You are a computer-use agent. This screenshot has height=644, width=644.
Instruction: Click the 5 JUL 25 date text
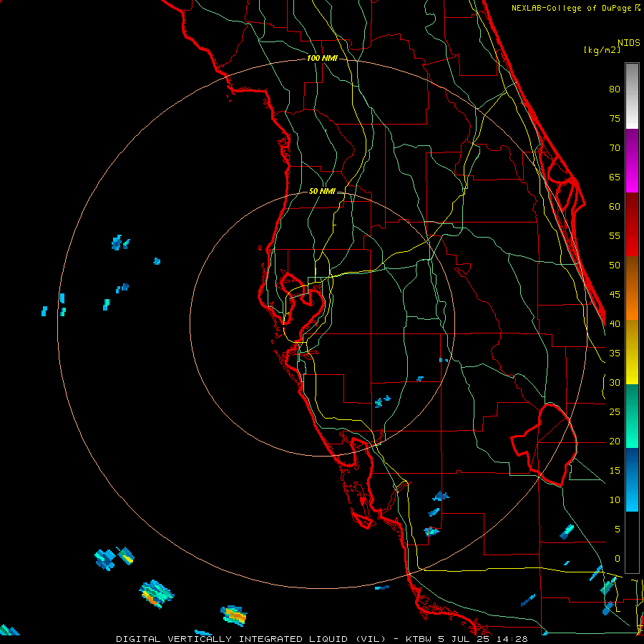466,639
